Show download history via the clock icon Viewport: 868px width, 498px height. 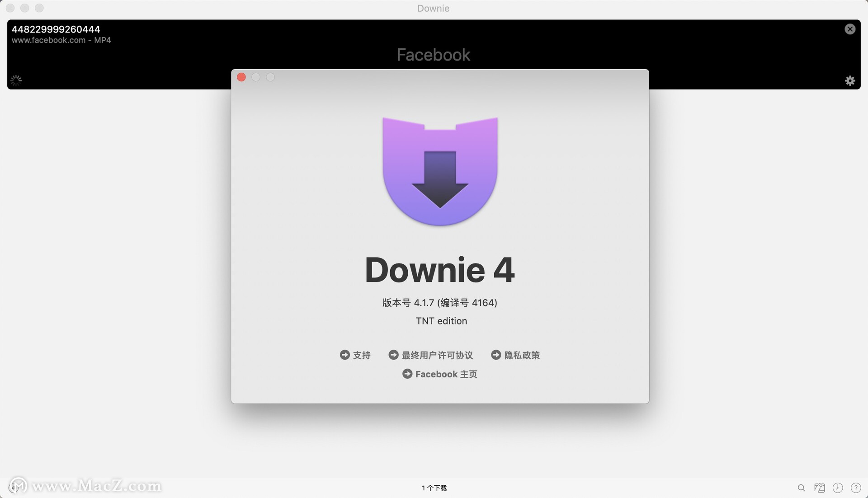(x=838, y=488)
